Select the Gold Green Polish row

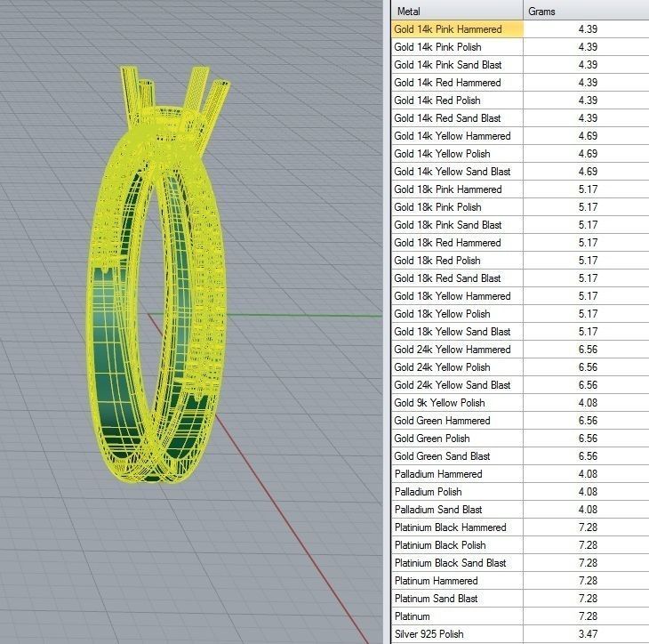520,439
